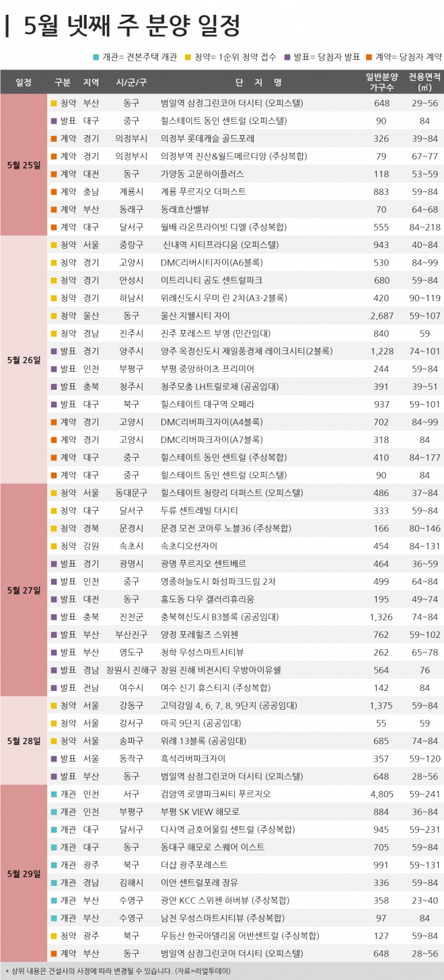Viewport: 444px width, 980px height.
Task: Click 고덕강일 4, 6, 7, 8, 9단지 (공공임대)
Action: click(x=228, y=705)
